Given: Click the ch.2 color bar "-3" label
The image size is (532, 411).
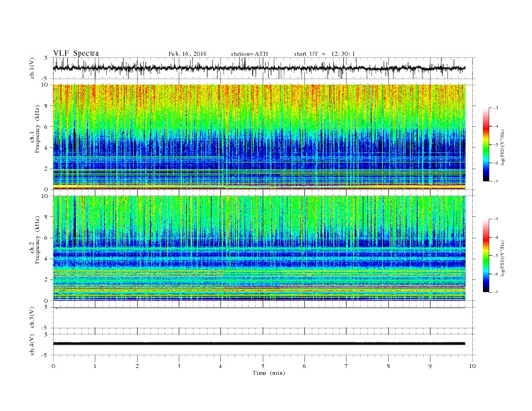Looking at the screenshot, I should point(496,219).
